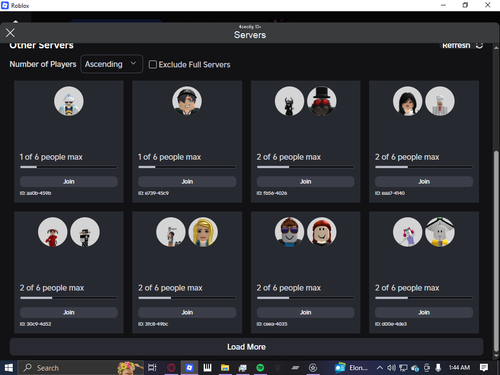This screenshot has height=375, width=500.
Task: Click the black-haired girl avatar
Action: pyautogui.click(x=408, y=101)
